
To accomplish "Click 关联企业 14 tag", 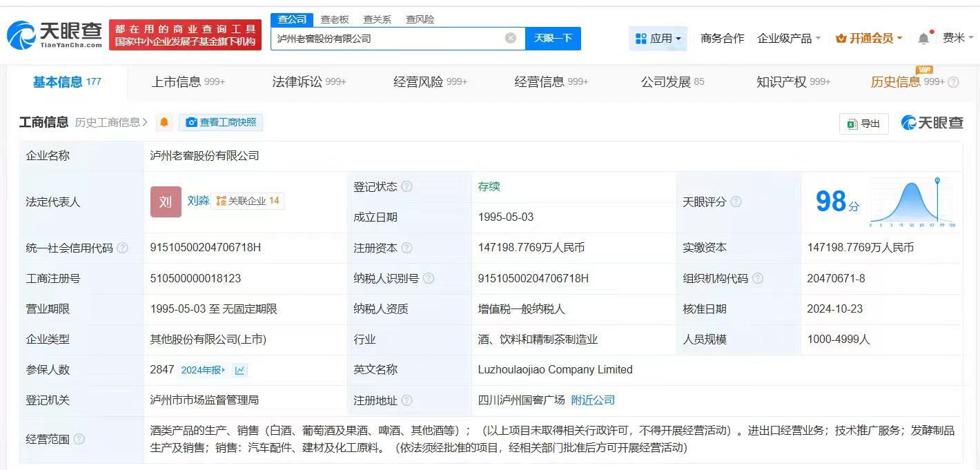I will point(248,201).
